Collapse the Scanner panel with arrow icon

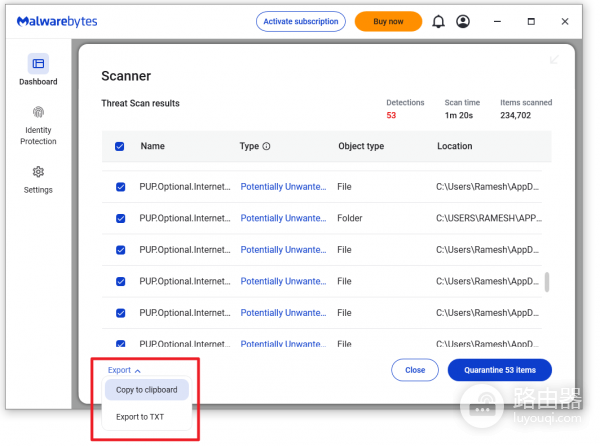553,60
